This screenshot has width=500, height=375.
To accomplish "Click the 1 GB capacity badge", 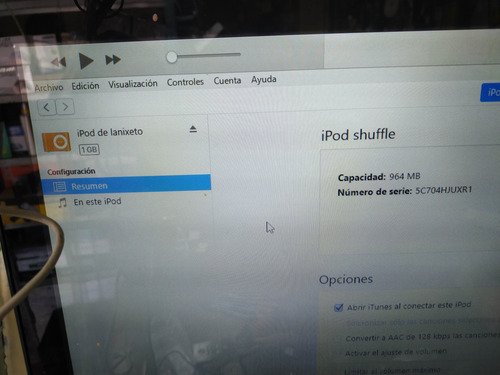I will click(89, 149).
